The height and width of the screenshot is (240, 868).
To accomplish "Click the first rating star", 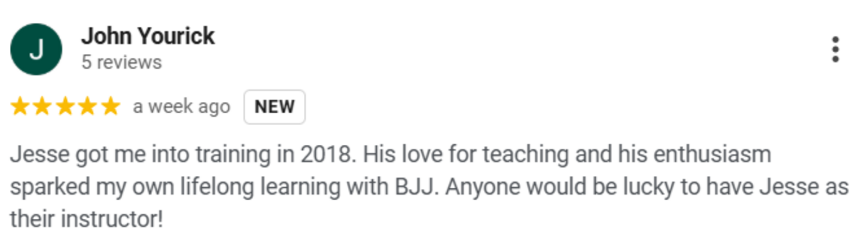I will pos(20,106).
